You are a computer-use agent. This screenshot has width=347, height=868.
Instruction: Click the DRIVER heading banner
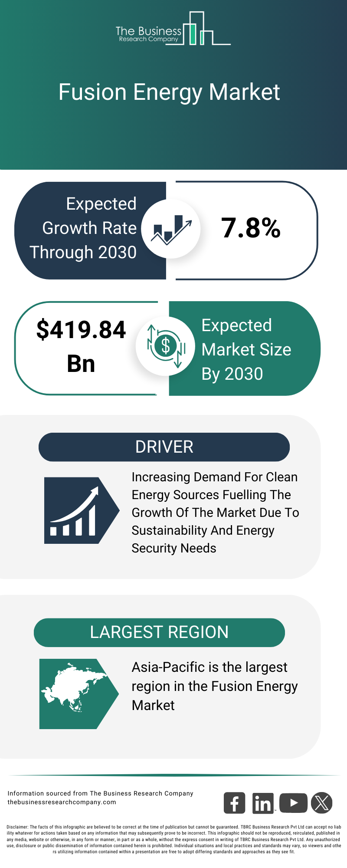(x=164, y=447)
